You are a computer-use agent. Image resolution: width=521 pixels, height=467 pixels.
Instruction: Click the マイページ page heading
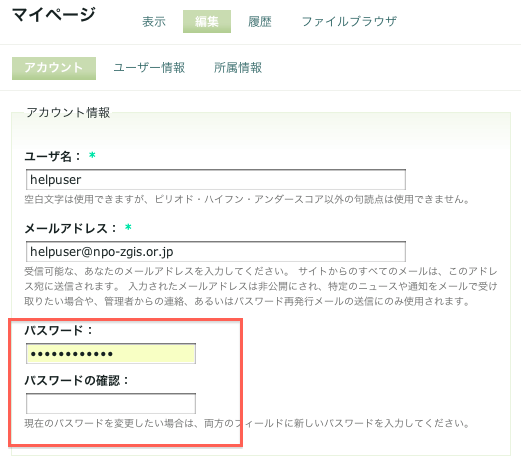pos(54,15)
